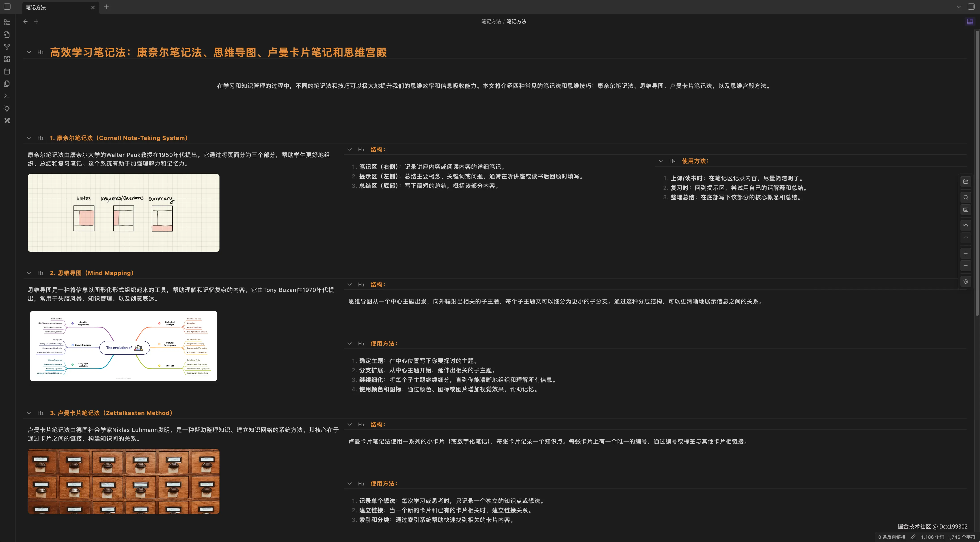The height and width of the screenshot is (542, 980).
Task: Click undo in the floating toolbar
Action: (965, 225)
